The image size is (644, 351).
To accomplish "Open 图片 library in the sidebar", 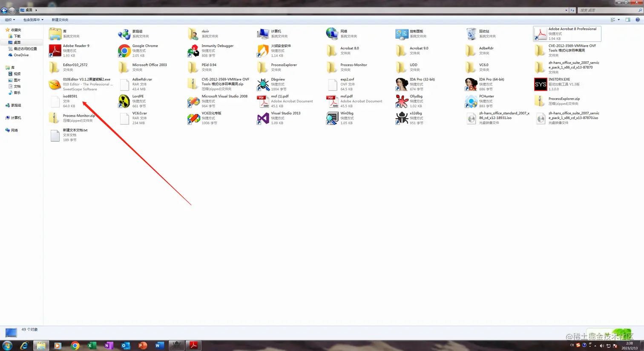I will pyautogui.click(x=17, y=80).
